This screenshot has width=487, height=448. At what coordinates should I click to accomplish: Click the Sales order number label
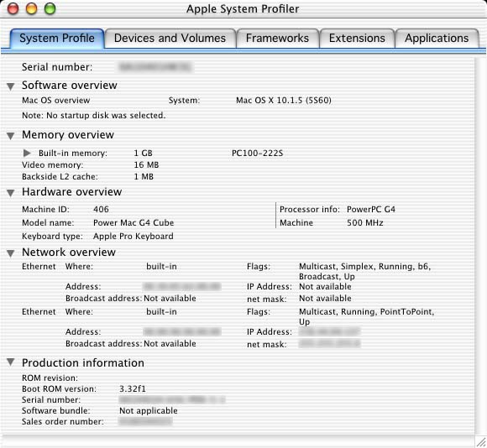coord(63,422)
